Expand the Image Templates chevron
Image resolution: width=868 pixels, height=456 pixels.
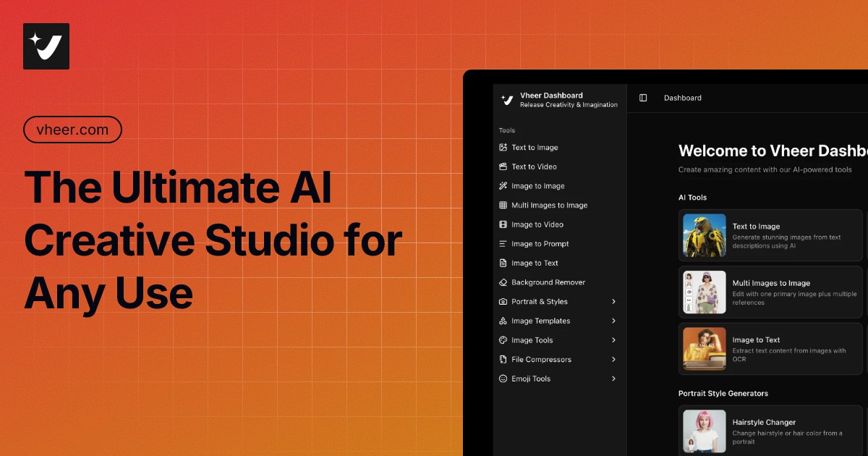(x=613, y=321)
